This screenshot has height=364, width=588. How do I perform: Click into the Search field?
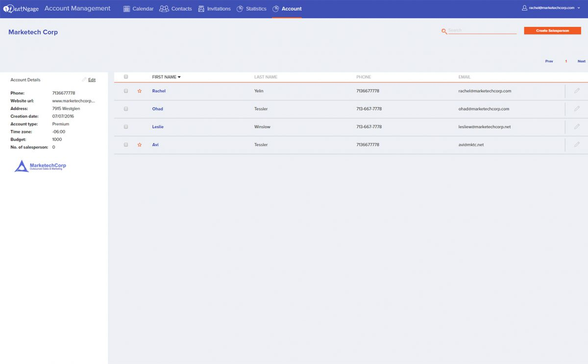(482, 30)
